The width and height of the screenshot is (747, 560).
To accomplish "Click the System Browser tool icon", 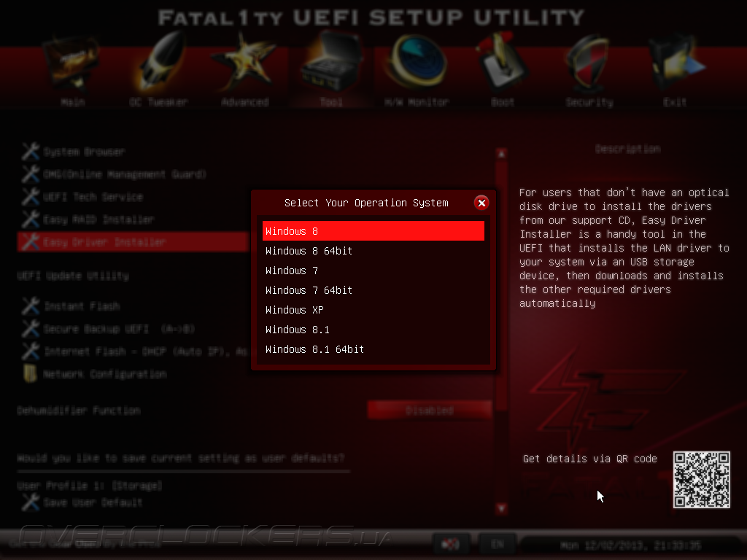I will point(31,152).
